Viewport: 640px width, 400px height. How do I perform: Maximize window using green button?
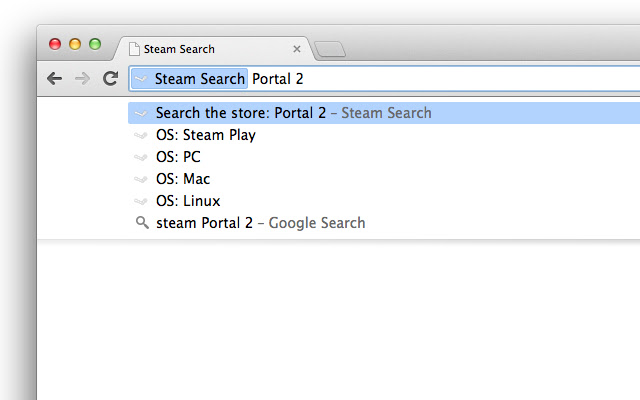click(95, 44)
